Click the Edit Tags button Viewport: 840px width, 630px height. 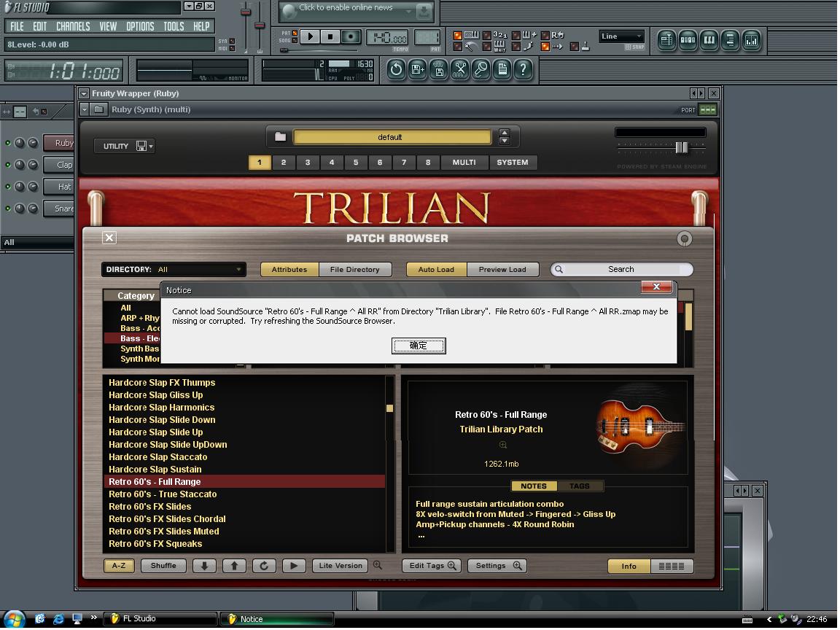[x=432, y=566]
